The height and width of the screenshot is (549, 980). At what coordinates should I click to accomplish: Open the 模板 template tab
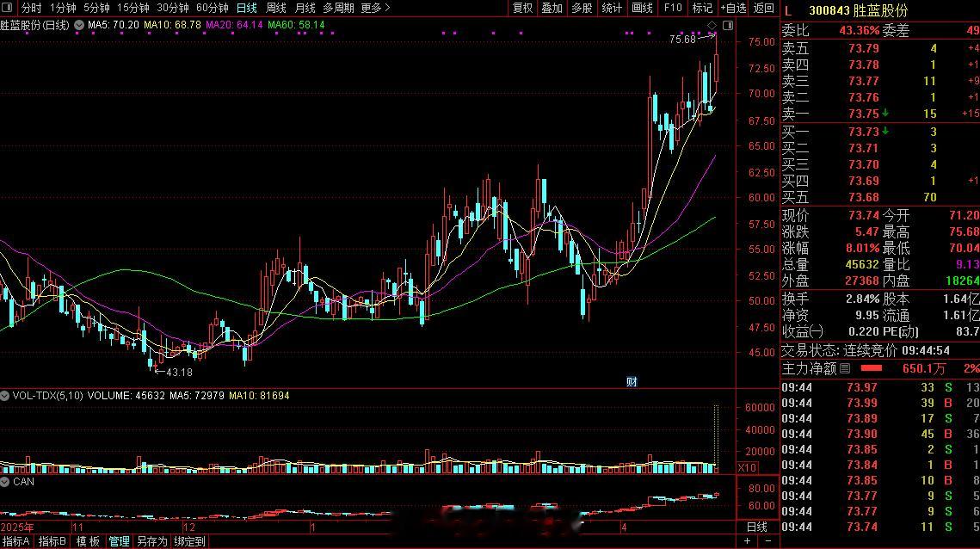[x=88, y=541]
